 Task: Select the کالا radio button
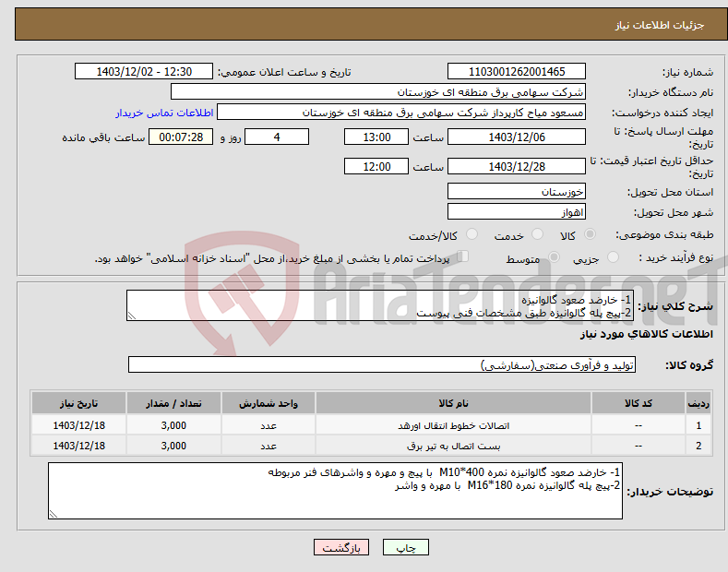(590, 234)
